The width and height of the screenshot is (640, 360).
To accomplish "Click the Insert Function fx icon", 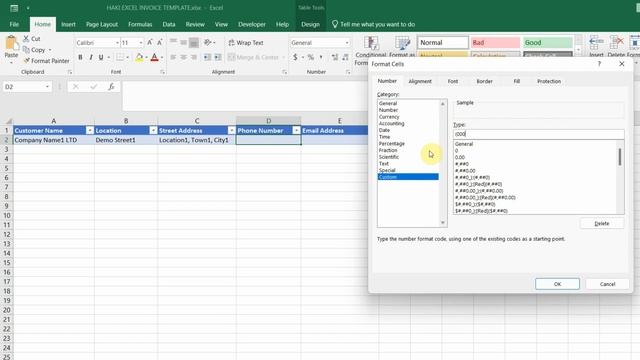I will click(x=111, y=87).
